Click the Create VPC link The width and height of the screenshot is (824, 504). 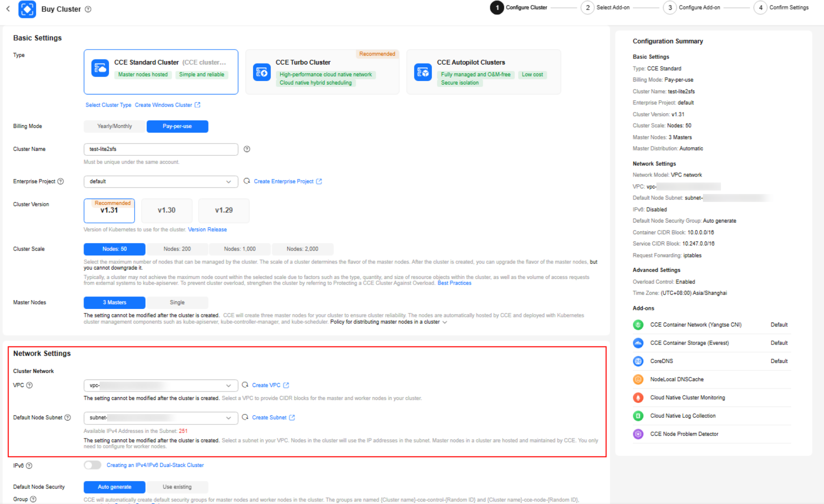266,385
